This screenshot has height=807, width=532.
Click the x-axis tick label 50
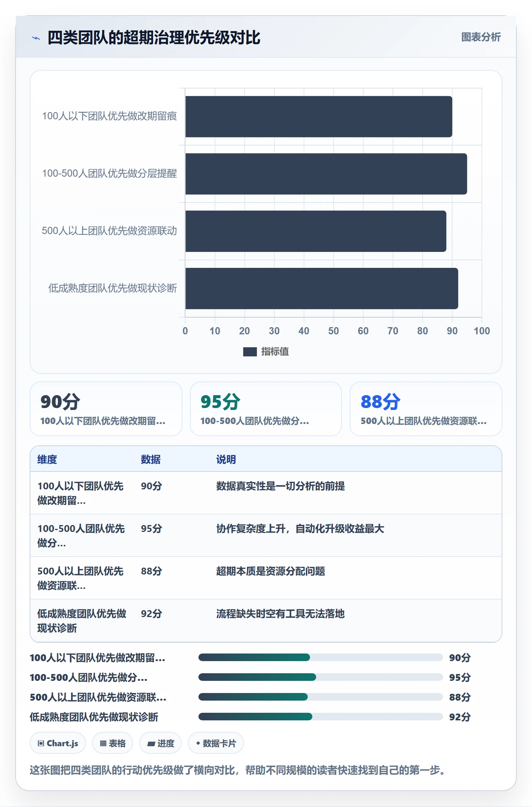tap(334, 331)
